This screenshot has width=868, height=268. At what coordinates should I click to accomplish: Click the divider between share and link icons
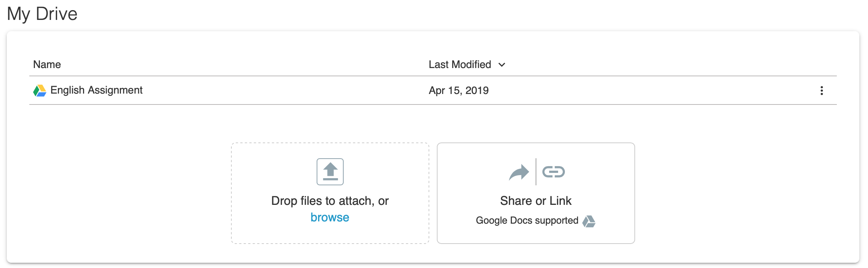536,172
